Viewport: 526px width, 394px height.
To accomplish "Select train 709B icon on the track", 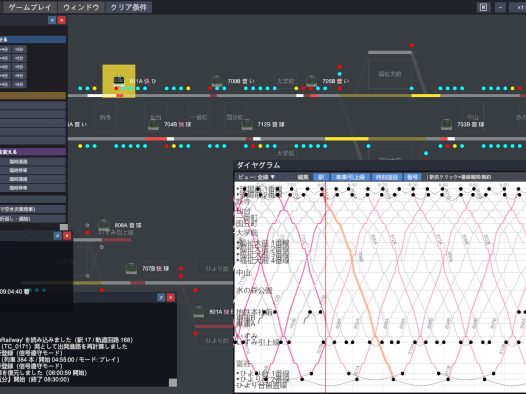I will pos(217,80).
